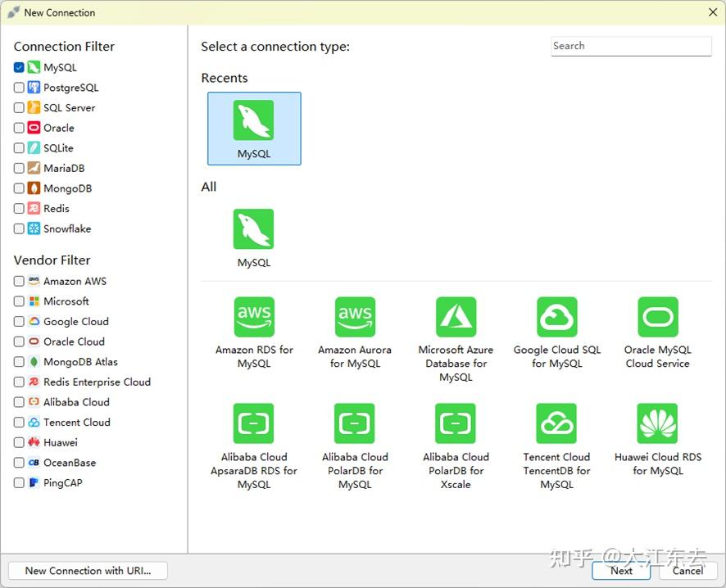Click the Huawei vendor logo icon

point(34,442)
